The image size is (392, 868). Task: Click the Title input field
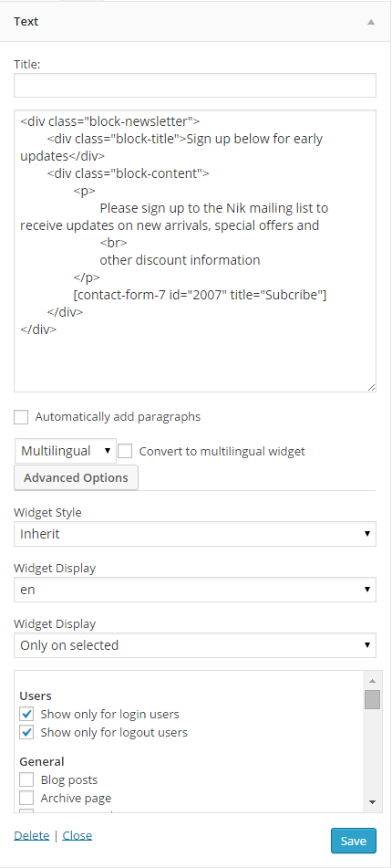pyautogui.click(x=195, y=85)
